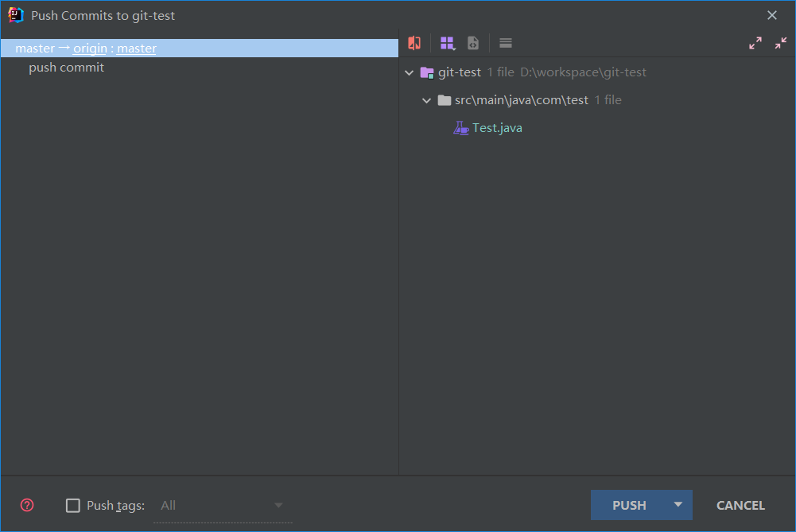
Task: Click the PUSH button
Action: tap(629, 505)
